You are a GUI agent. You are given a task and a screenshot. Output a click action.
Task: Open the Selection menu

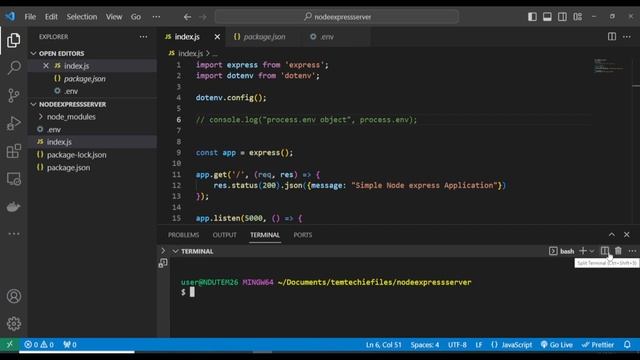click(82, 17)
